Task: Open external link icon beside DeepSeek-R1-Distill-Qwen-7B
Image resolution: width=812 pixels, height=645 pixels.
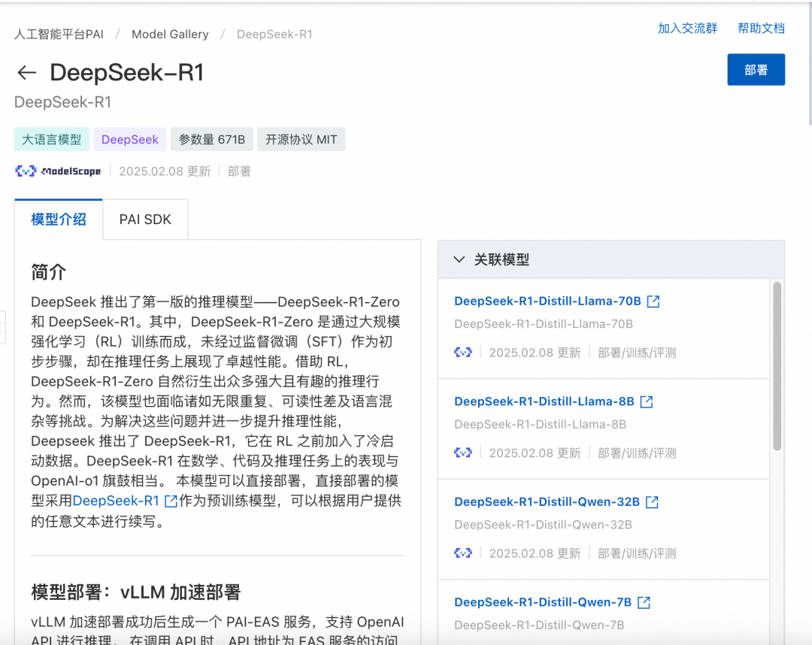Action: pyautogui.click(x=644, y=603)
